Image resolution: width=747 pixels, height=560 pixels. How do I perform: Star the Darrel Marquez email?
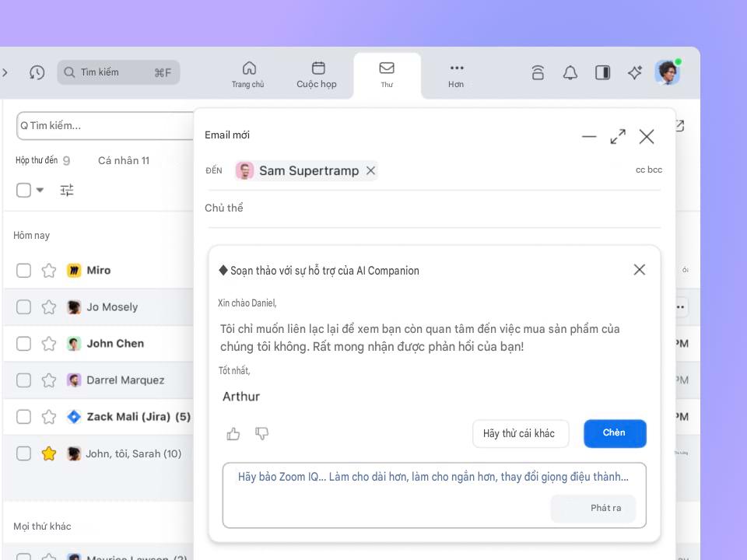(x=48, y=380)
